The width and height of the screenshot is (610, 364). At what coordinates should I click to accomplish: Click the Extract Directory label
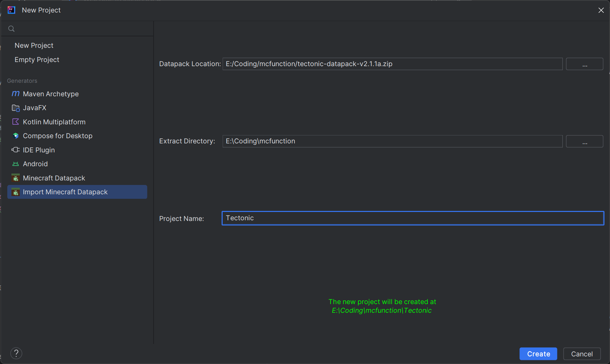click(187, 141)
